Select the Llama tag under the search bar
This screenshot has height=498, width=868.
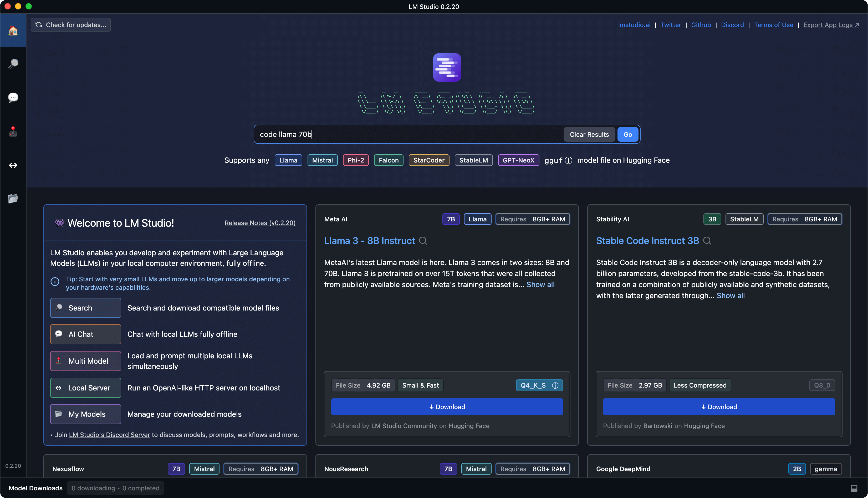click(x=288, y=160)
